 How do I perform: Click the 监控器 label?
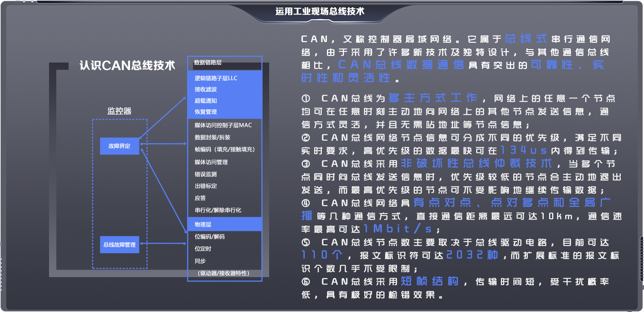coord(119,111)
